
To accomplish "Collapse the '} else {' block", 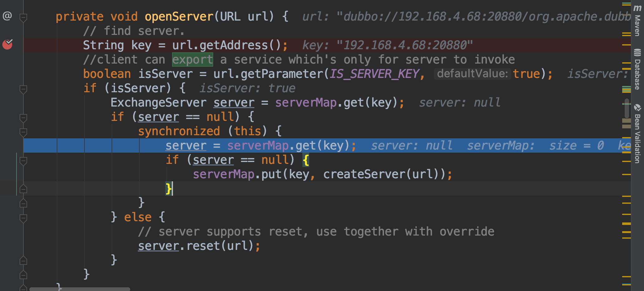I will 23,218.
